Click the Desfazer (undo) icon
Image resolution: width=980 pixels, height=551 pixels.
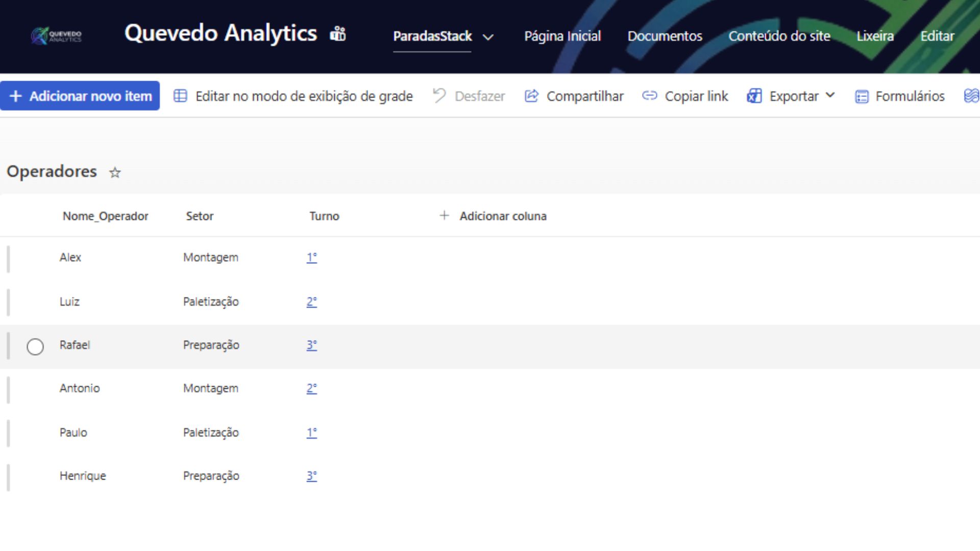[x=439, y=96]
